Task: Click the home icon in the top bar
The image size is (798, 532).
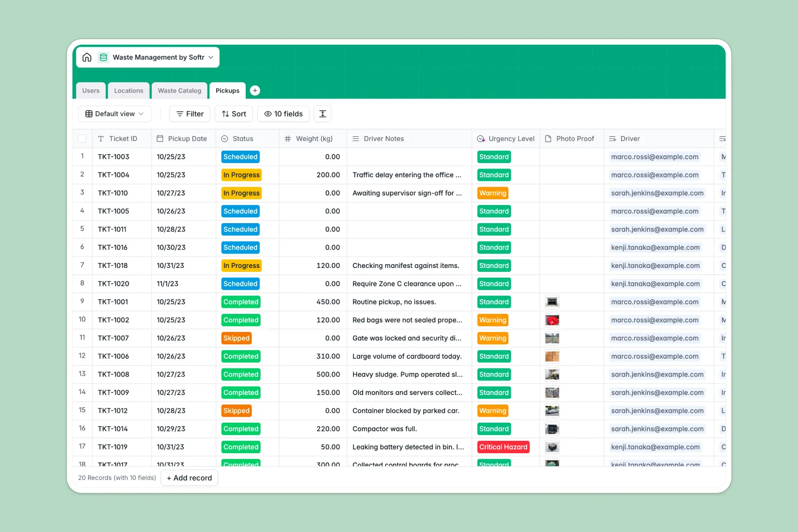Action: tap(87, 57)
